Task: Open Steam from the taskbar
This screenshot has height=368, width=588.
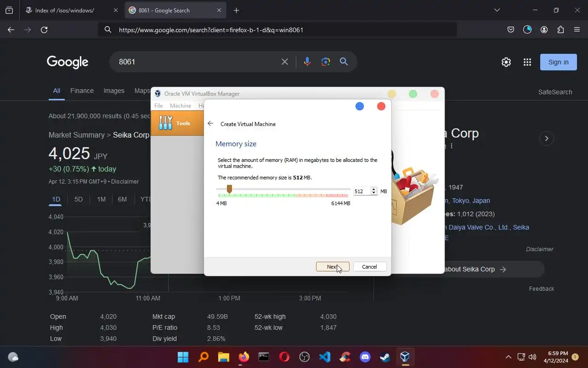Action: [384, 357]
